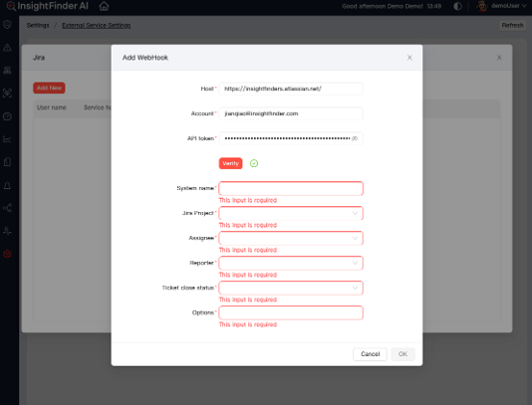Click the Add New button
532x405 pixels.
coord(49,88)
